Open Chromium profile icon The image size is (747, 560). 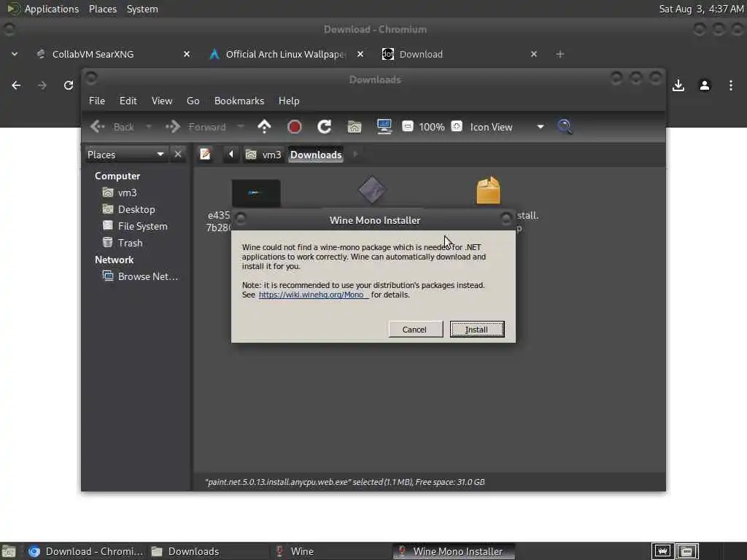pyautogui.click(x=705, y=85)
